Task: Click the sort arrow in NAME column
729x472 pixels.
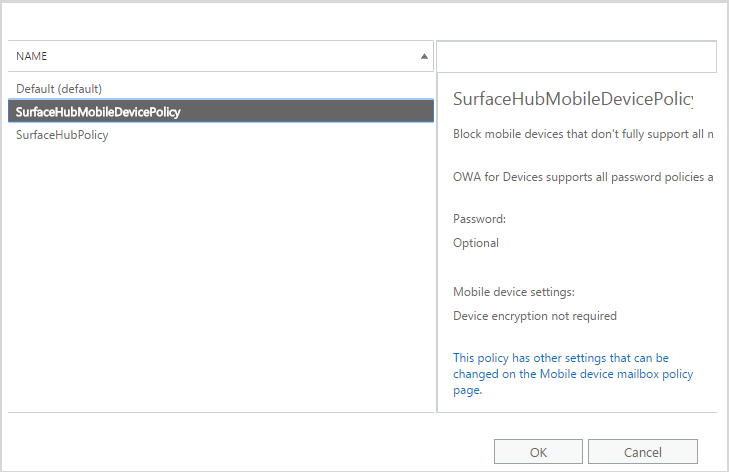Action: pyautogui.click(x=424, y=57)
